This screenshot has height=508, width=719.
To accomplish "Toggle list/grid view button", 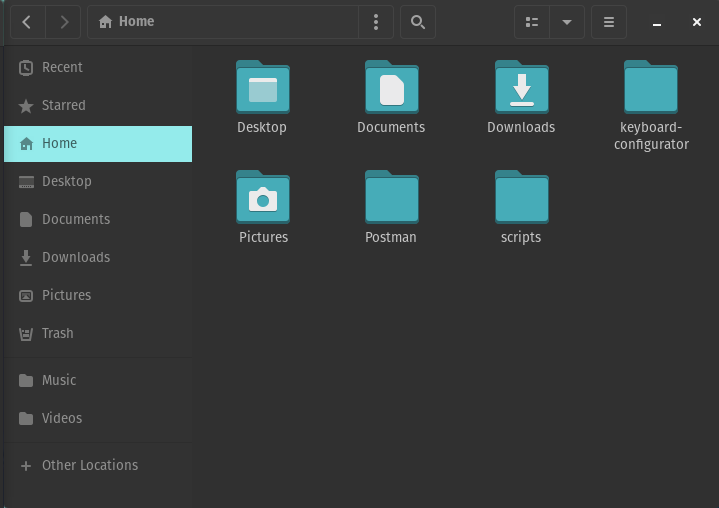I will (x=532, y=22).
